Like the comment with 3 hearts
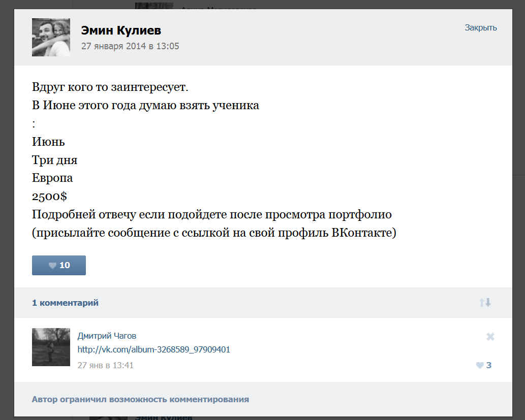Screen dimensions: 525x420 [483, 365]
